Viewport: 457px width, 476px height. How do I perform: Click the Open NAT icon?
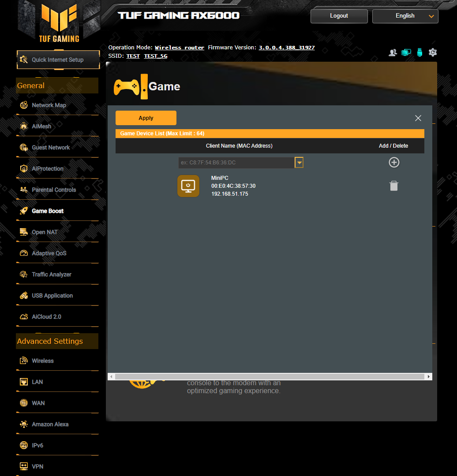click(24, 232)
